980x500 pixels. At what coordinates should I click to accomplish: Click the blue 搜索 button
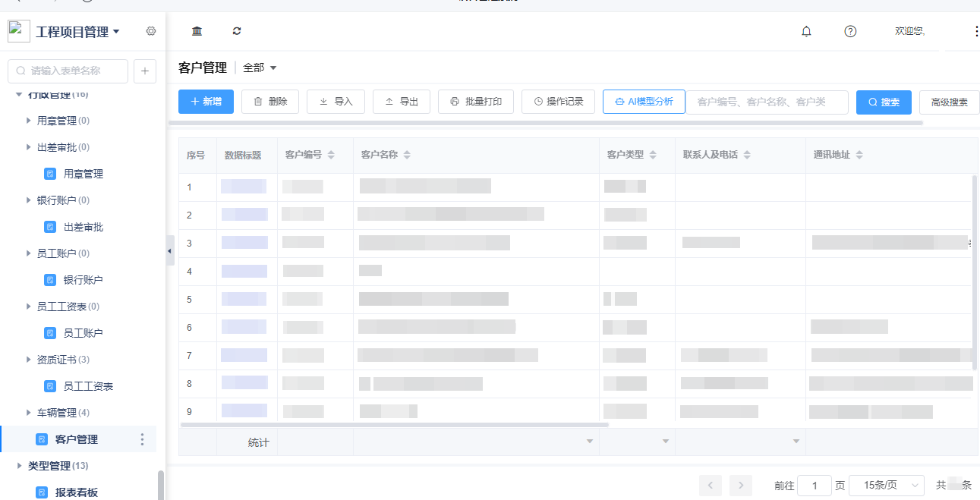pos(884,102)
